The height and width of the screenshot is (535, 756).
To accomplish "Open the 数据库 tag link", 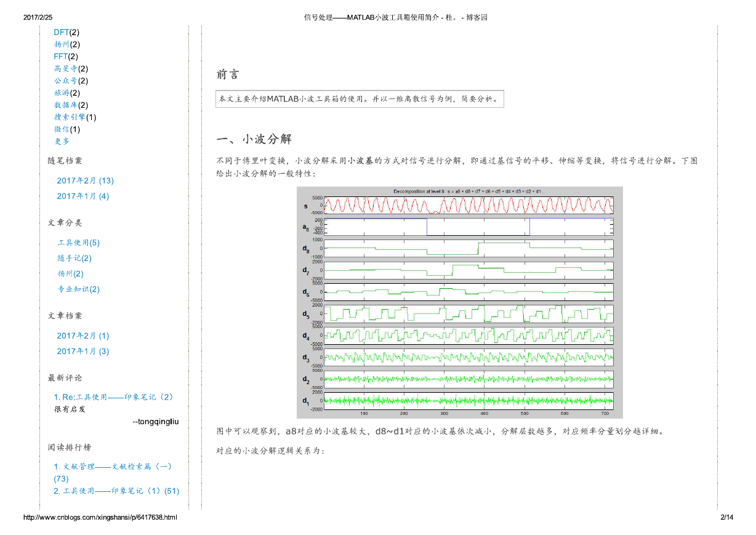I will pos(66,105).
